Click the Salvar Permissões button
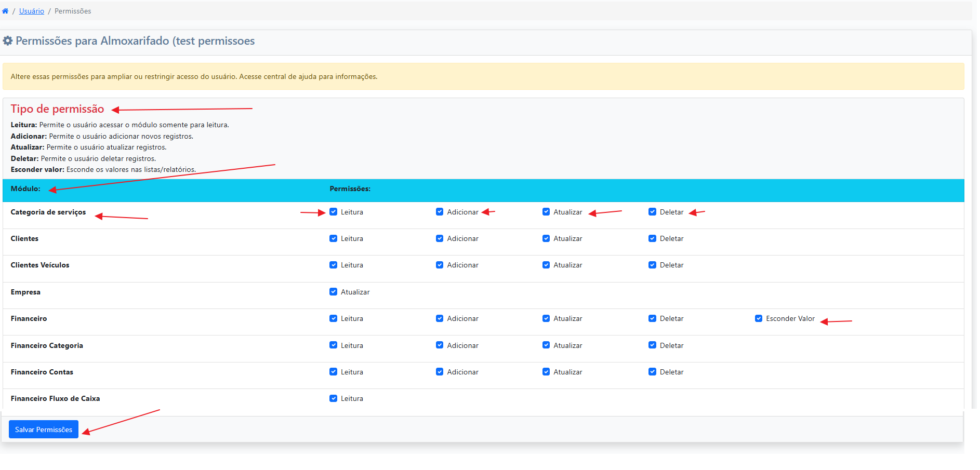Screen dimensions: 980x470 tap(44, 429)
